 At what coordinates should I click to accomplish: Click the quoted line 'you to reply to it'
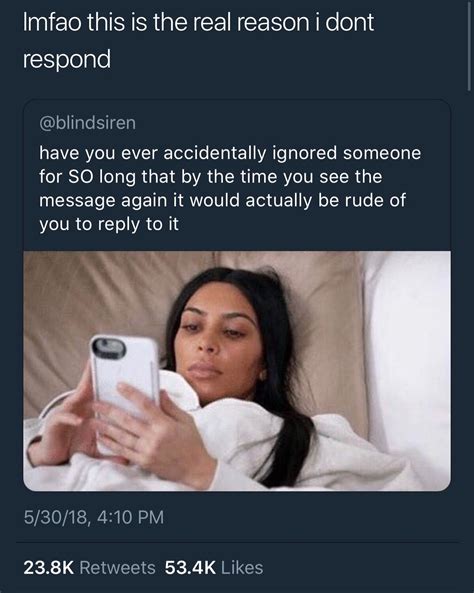pyautogui.click(x=109, y=225)
